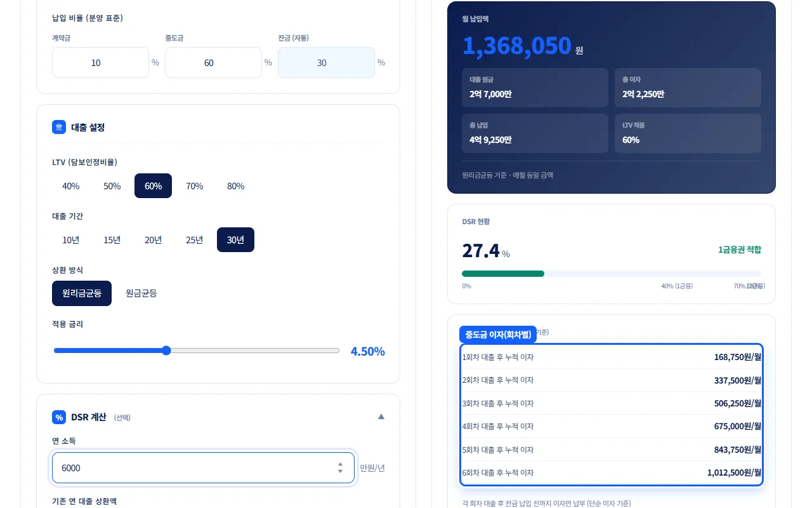
Task: Choose 원리금균등 repayment method
Action: pyautogui.click(x=82, y=293)
